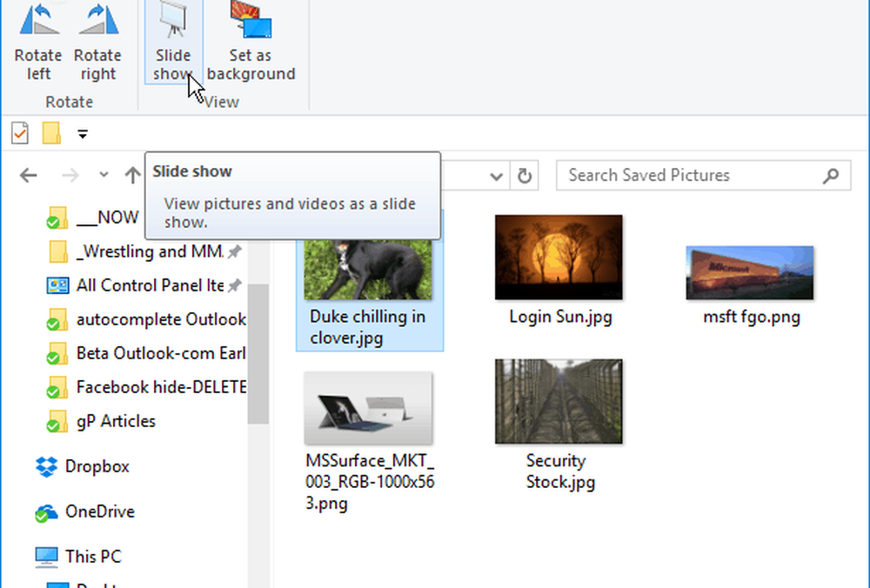870x588 pixels.
Task: Set picture as background
Action: pos(251,42)
